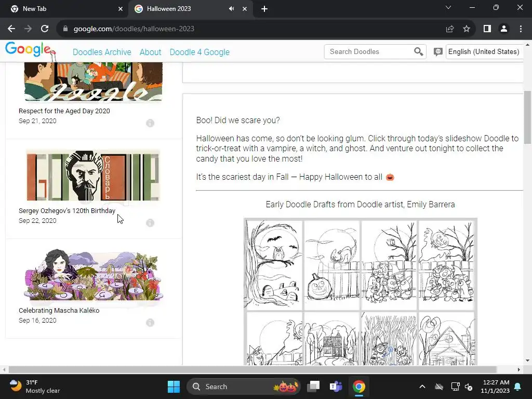Image resolution: width=532 pixels, height=399 pixels.
Task: Open the About link
Action: (150, 52)
